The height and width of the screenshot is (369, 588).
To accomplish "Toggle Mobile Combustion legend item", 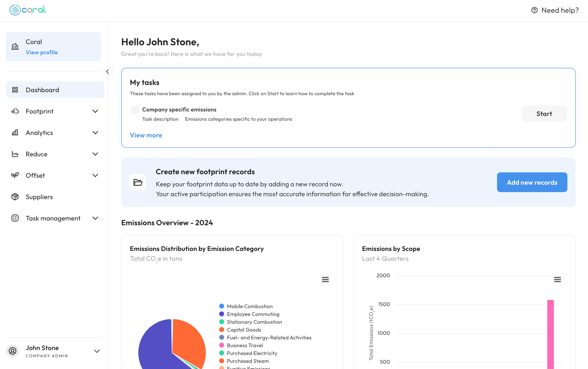I will pos(250,306).
